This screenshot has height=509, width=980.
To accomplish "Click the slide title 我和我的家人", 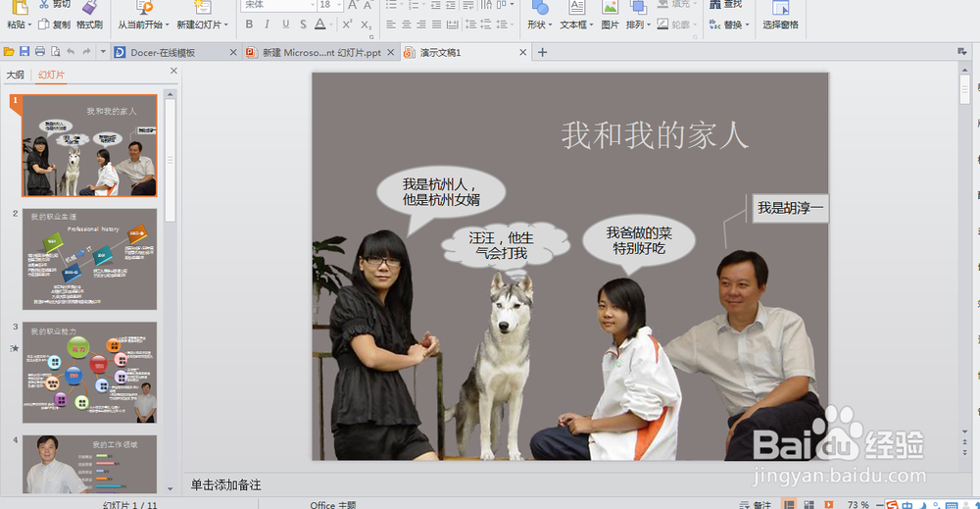I will [655, 135].
